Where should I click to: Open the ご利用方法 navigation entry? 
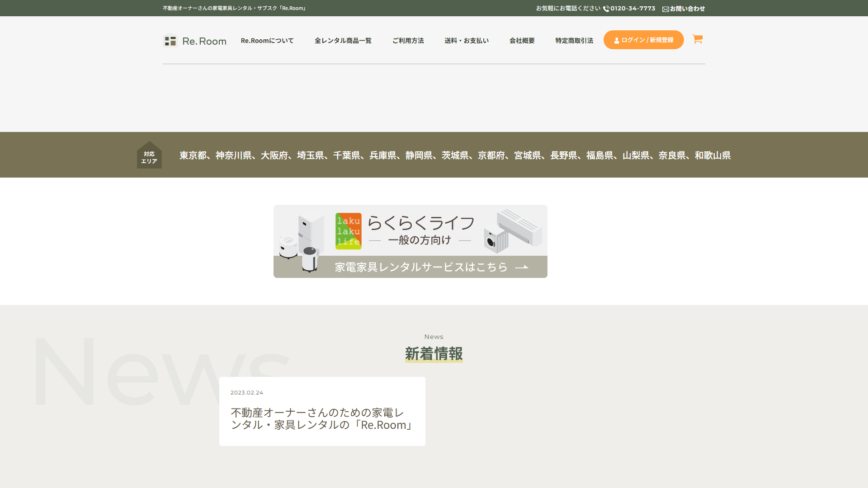[x=408, y=40]
